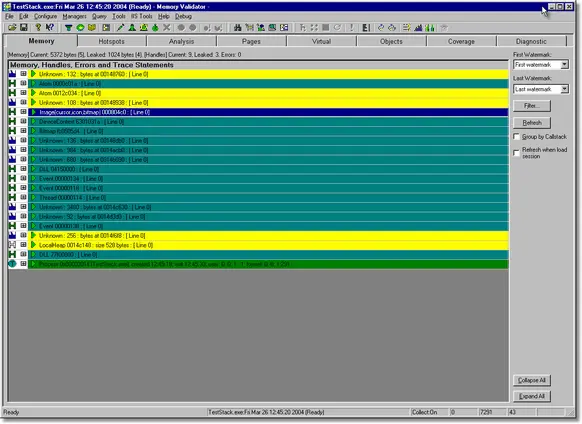
Task: Click the gray square stop toolbar icon
Action: tap(326, 27)
